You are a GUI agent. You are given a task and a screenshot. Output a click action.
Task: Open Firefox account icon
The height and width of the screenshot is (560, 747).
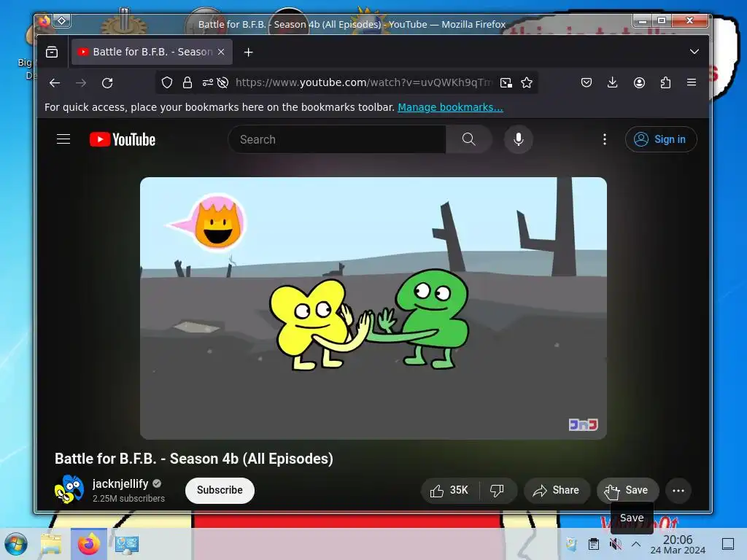coord(639,83)
